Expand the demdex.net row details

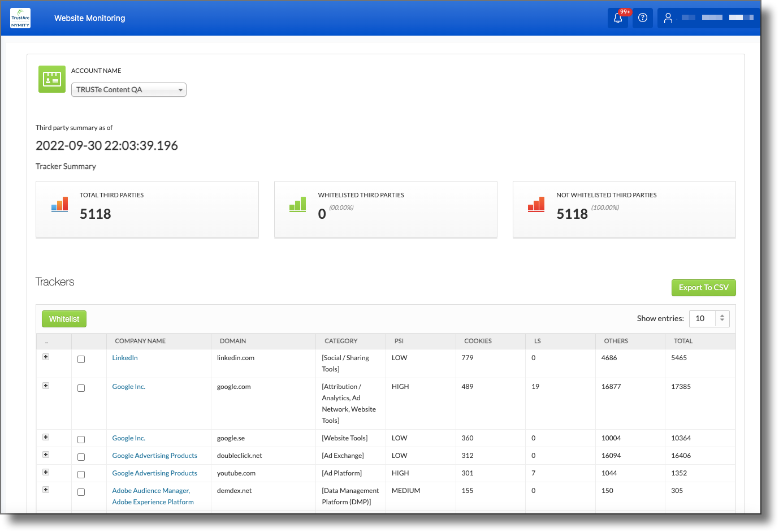click(x=46, y=490)
